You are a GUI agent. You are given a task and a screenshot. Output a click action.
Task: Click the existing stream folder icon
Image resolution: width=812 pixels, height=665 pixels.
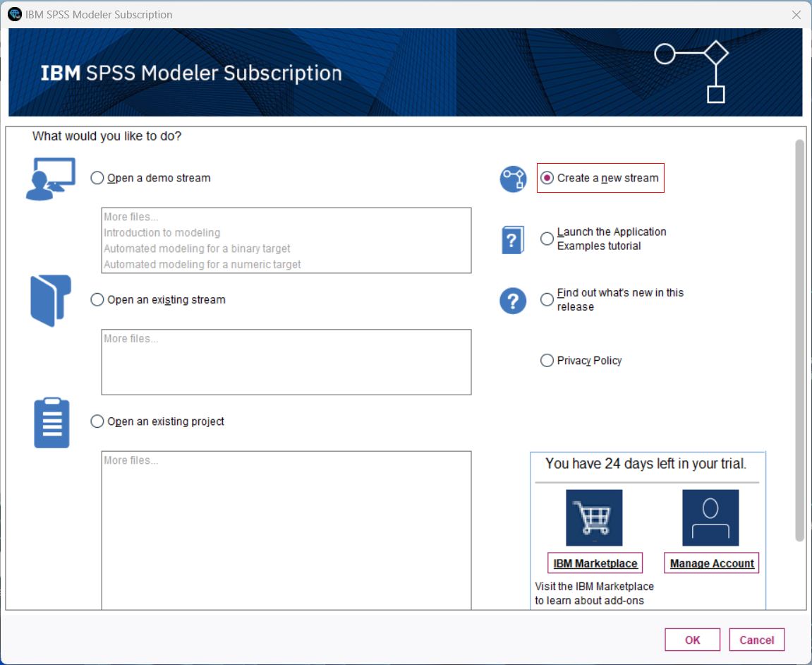click(x=51, y=301)
